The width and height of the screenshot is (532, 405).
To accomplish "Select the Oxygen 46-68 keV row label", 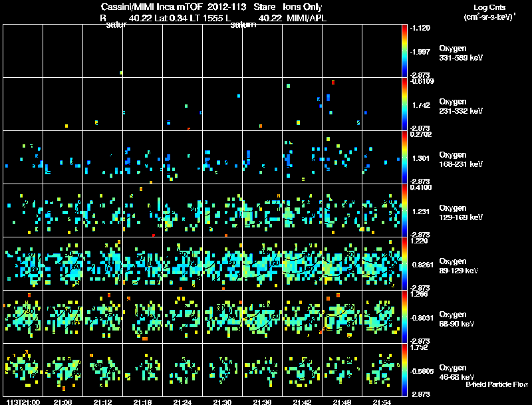I will tap(457, 372).
